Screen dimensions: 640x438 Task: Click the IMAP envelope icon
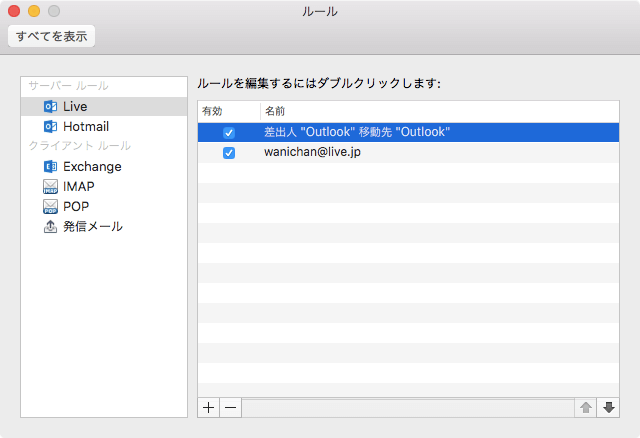50,187
